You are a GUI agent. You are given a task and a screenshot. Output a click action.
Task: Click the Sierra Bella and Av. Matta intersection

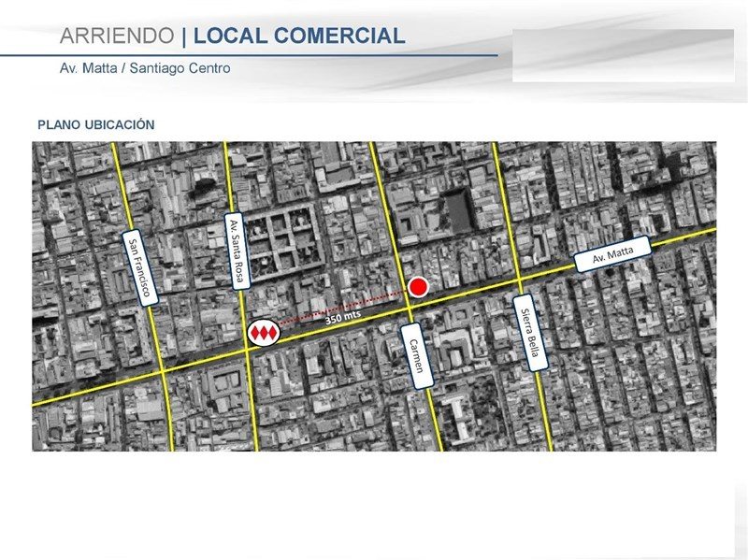tap(520, 280)
